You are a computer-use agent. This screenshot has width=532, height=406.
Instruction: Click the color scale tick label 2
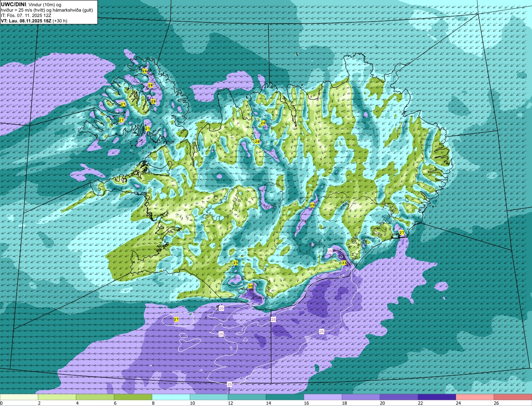[39, 403]
